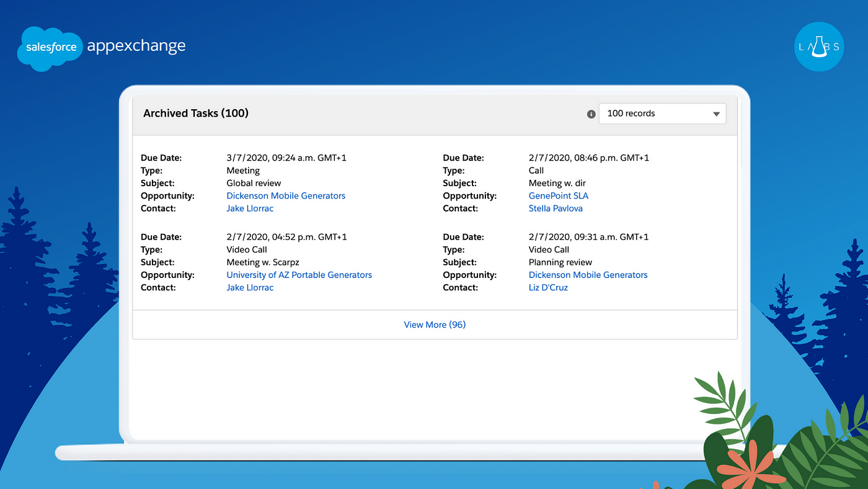Select the 'Global review' subject text
This screenshot has height=489, width=868.
[x=254, y=183]
